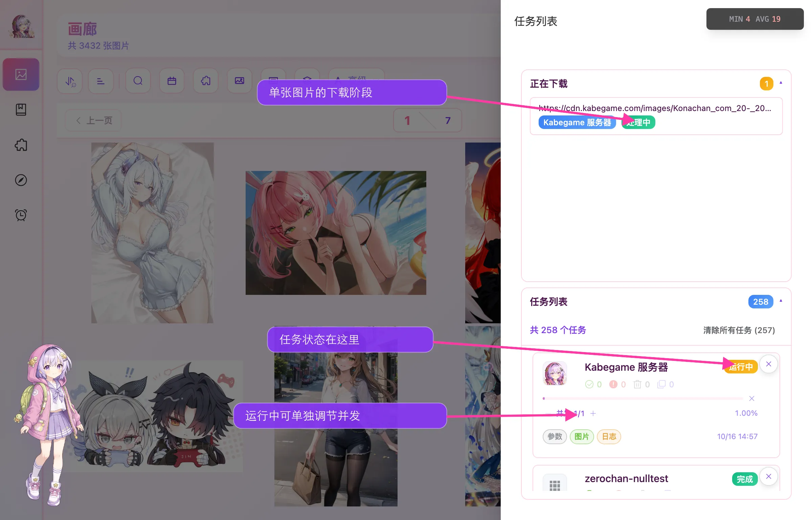Click the 1.00% progress value
812x520 pixels.
tap(746, 413)
